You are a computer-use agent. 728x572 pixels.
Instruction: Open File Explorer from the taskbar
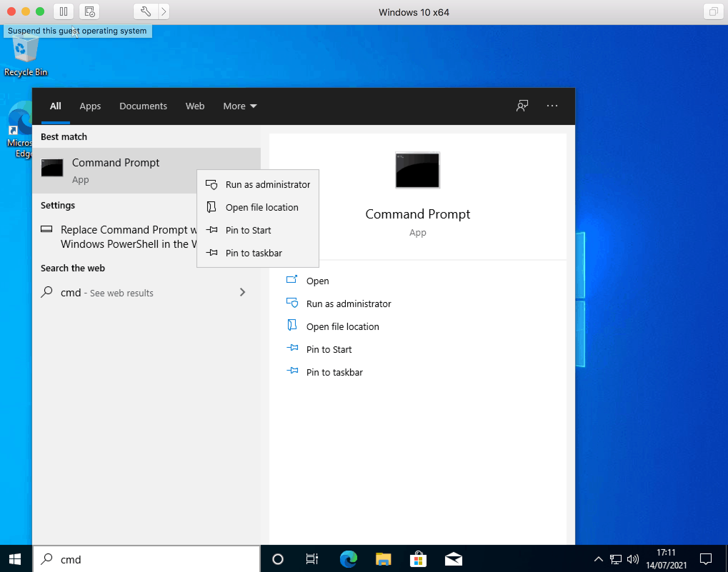(383, 559)
